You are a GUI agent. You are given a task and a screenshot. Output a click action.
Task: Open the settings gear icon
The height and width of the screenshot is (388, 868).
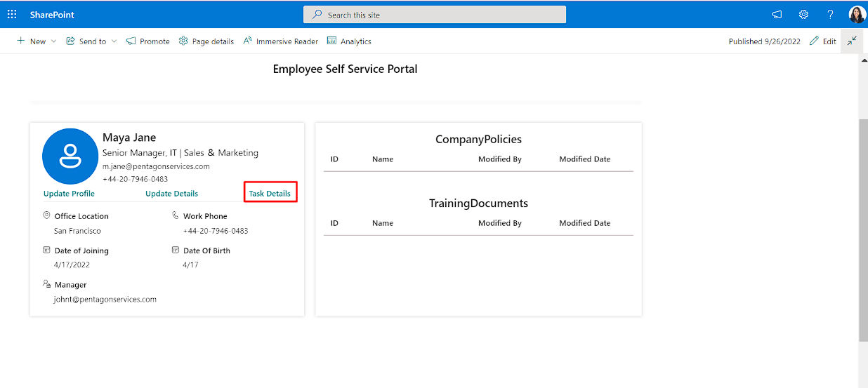click(x=803, y=14)
